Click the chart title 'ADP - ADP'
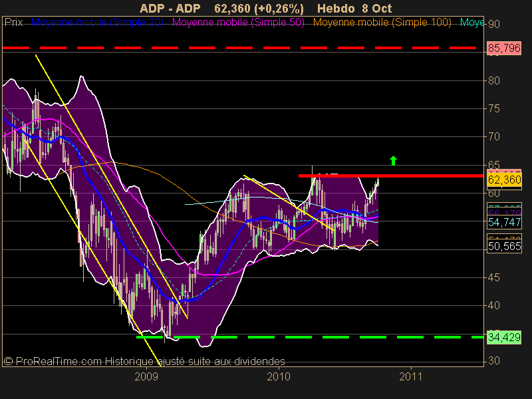 tap(170, 8)
